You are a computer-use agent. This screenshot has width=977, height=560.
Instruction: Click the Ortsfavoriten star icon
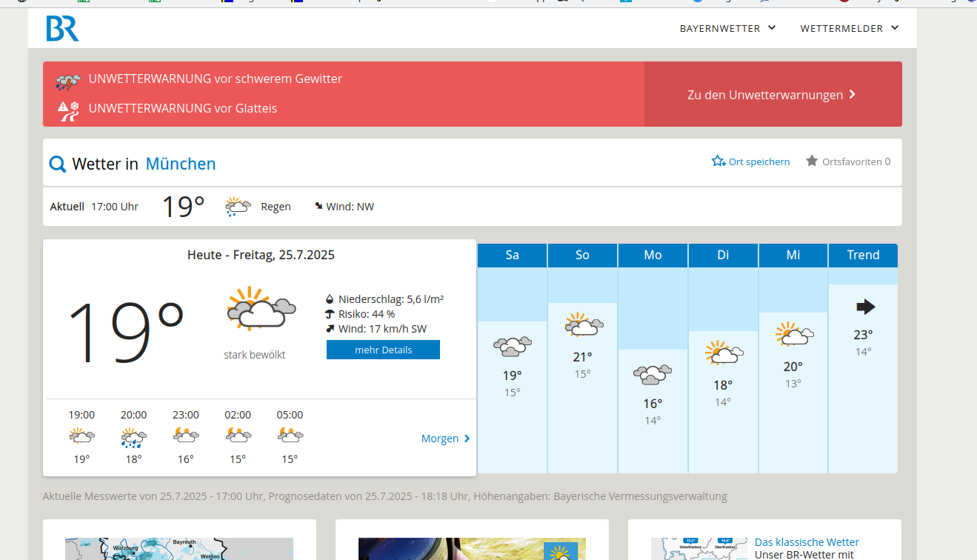pyautogui.click(x=812, y=161)
